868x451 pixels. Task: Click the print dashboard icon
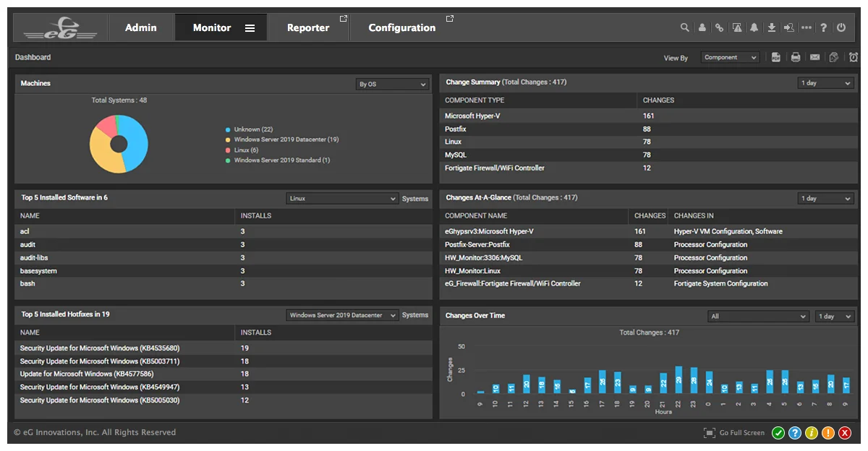point(796,57)
